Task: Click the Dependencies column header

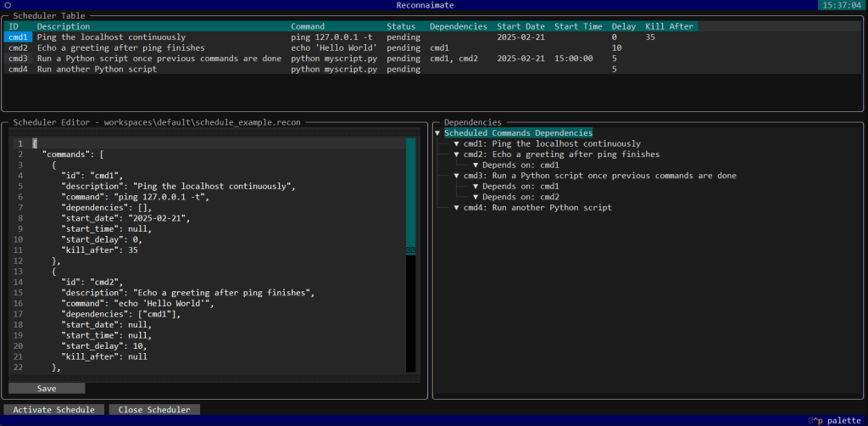Action: click(x=459, y=26)
